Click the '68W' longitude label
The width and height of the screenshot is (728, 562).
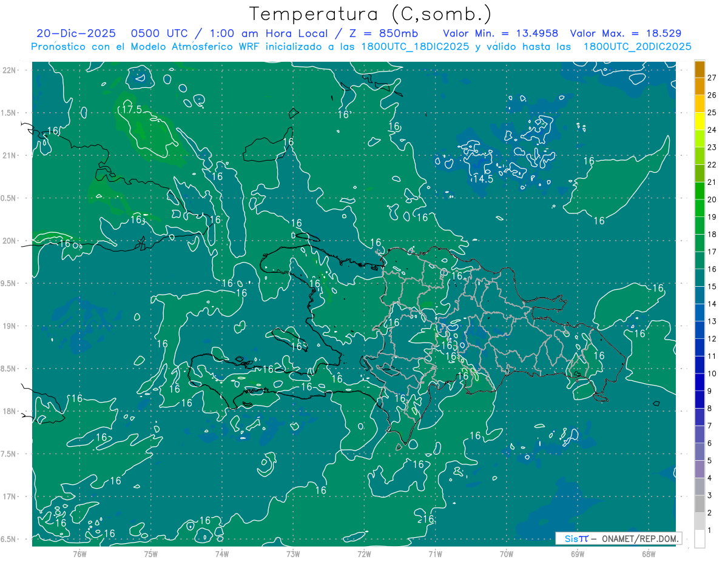[649, 554]
